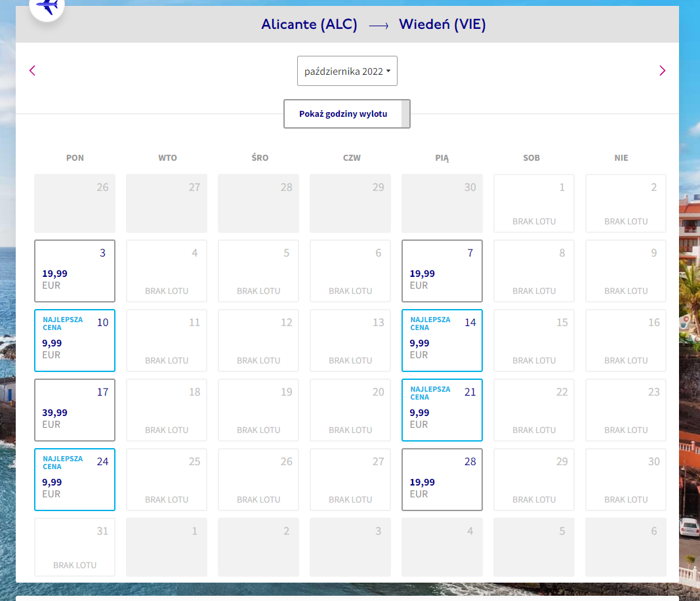
Task: Choose October 21 best price 9,99 EUR
Action: point(442,410)
